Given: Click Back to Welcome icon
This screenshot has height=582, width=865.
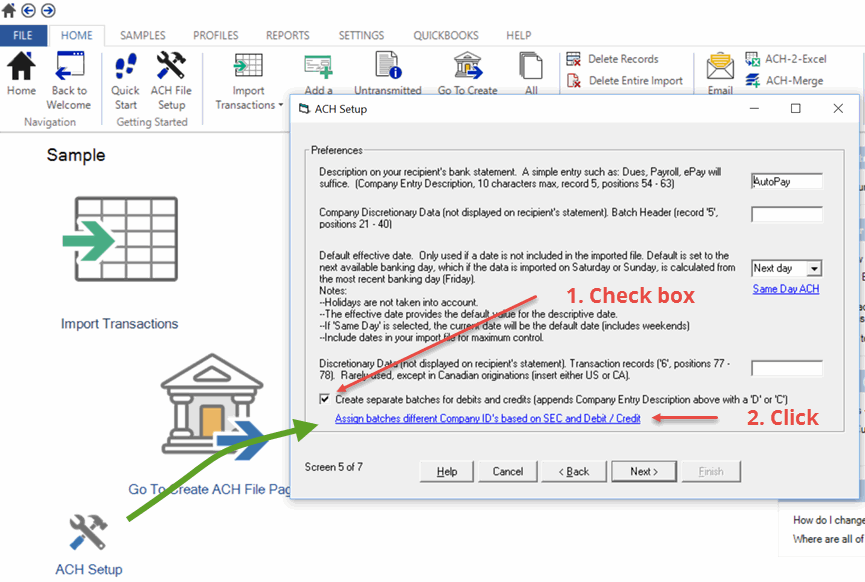Looking at the screenshot, I should [x=68, y=69].
